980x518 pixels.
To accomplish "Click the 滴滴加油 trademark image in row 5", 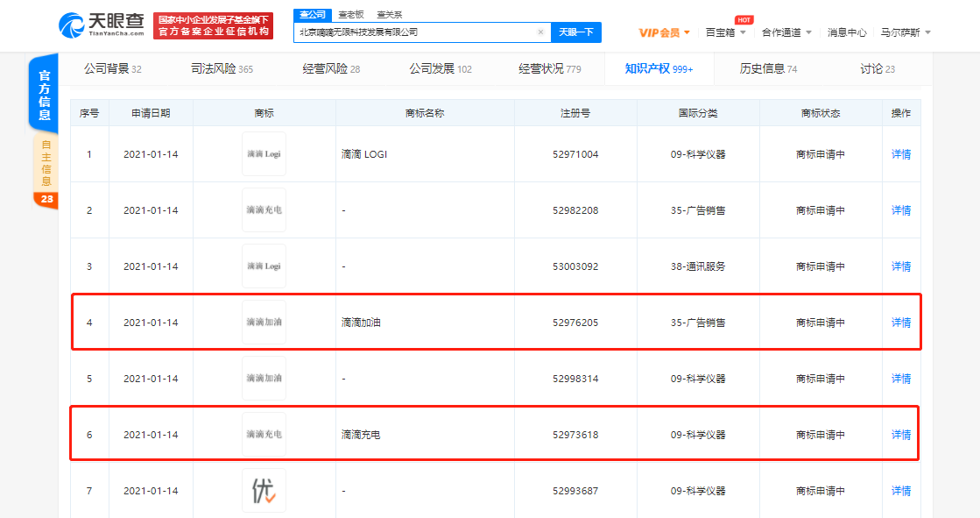I will tap(264, 379).
